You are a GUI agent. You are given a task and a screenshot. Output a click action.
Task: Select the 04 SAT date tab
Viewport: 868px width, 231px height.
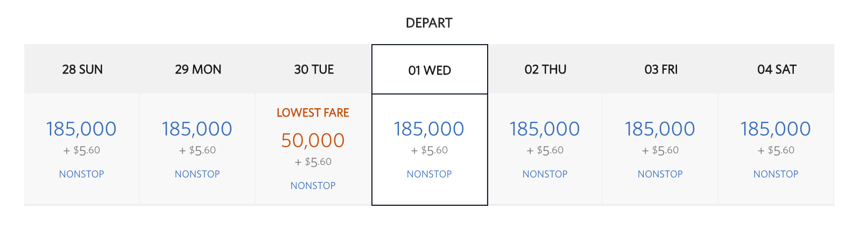click(776, 69)
